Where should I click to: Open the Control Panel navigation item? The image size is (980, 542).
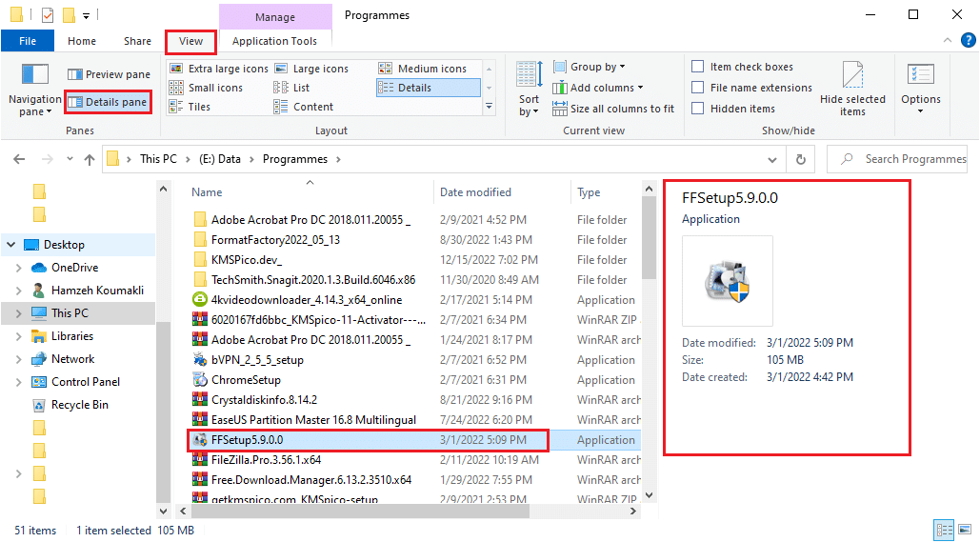pos(85,382)
